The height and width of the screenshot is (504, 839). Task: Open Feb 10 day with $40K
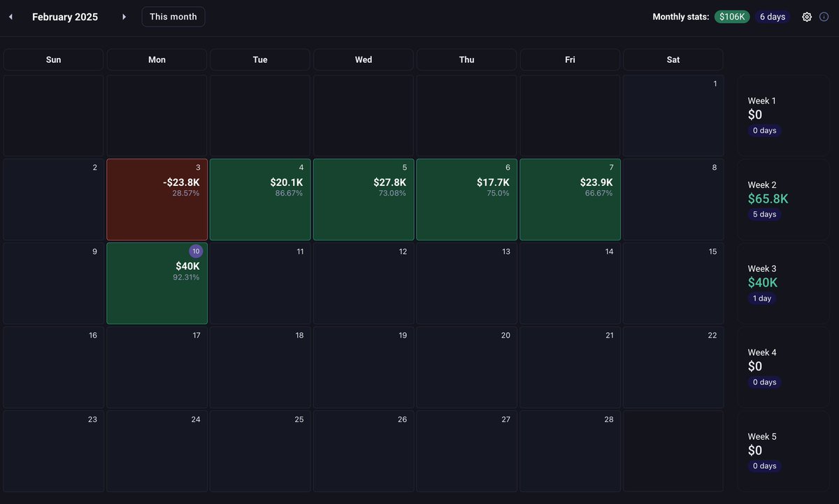(x=157, y=283)
